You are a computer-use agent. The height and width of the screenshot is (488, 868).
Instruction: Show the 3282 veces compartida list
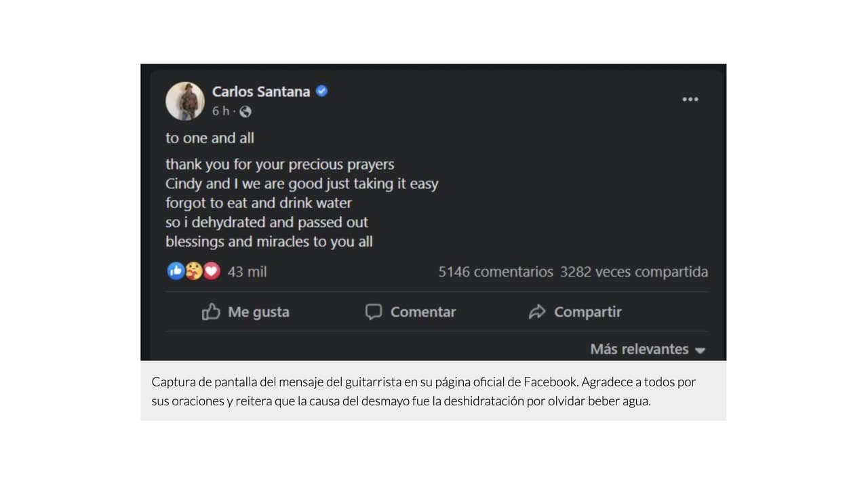634,272
